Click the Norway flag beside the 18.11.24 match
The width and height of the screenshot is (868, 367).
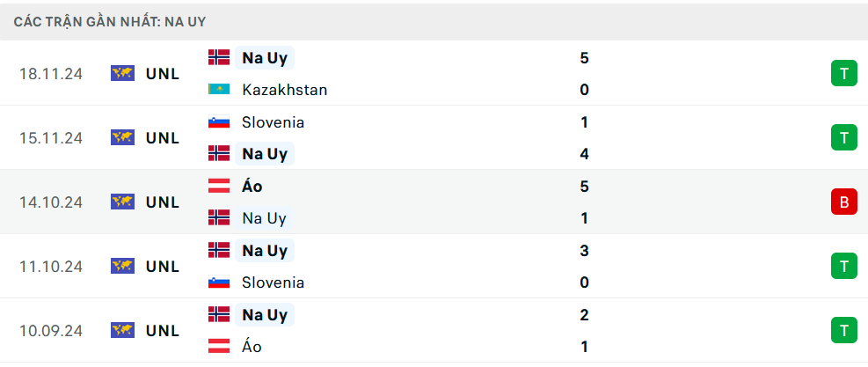(219, 58)
